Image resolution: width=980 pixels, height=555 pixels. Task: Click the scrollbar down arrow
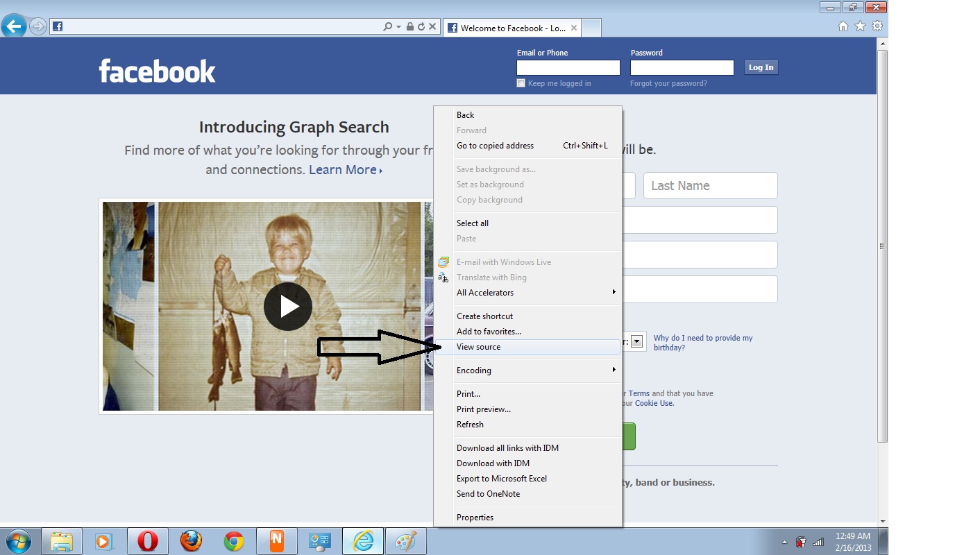pyautogui.click(x=882, y=521)
